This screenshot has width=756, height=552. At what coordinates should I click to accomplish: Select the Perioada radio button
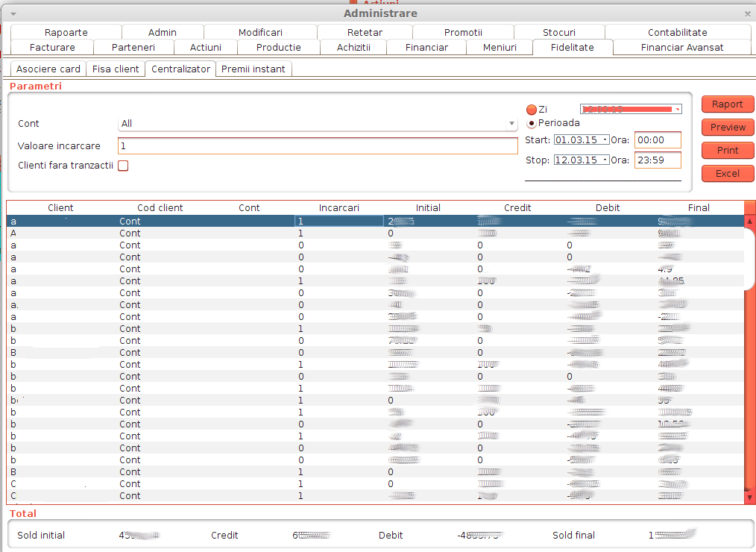532,124
